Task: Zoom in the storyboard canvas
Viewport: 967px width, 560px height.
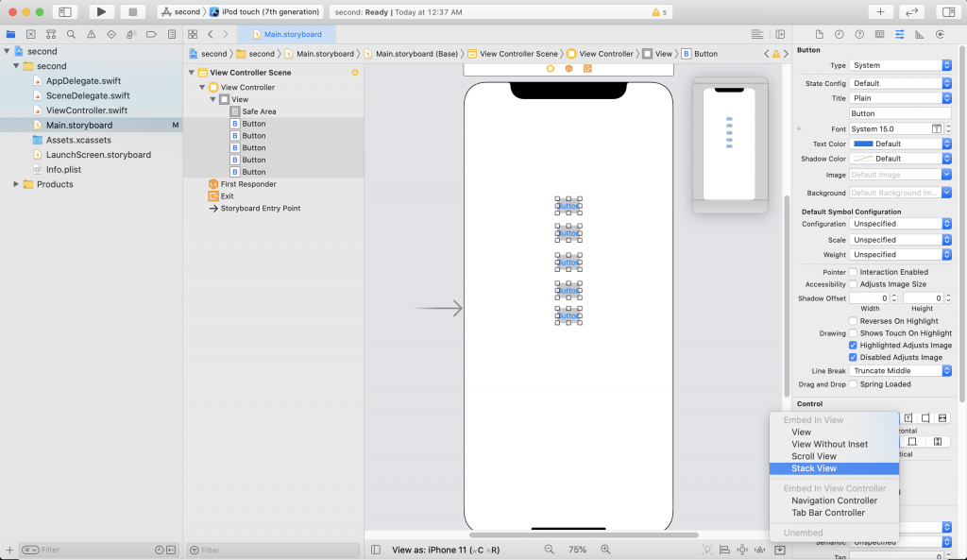Action: tap(605, 550)
